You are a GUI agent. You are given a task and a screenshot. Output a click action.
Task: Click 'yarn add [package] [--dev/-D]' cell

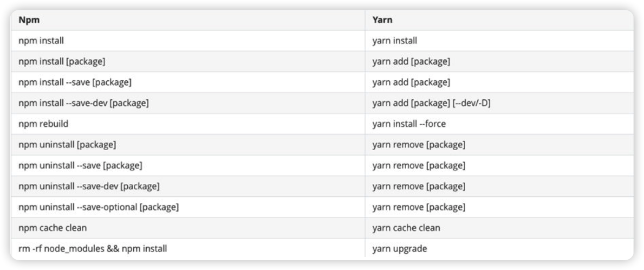coord(499,103)
